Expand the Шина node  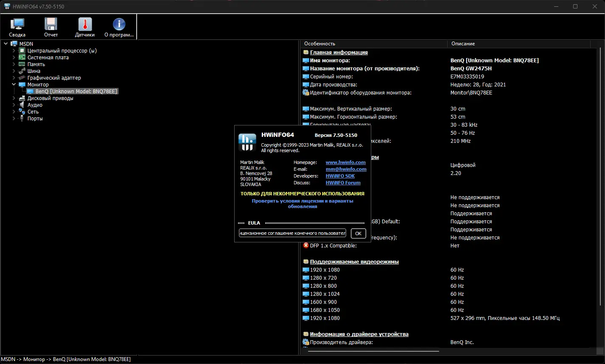[x=14, y=71]
